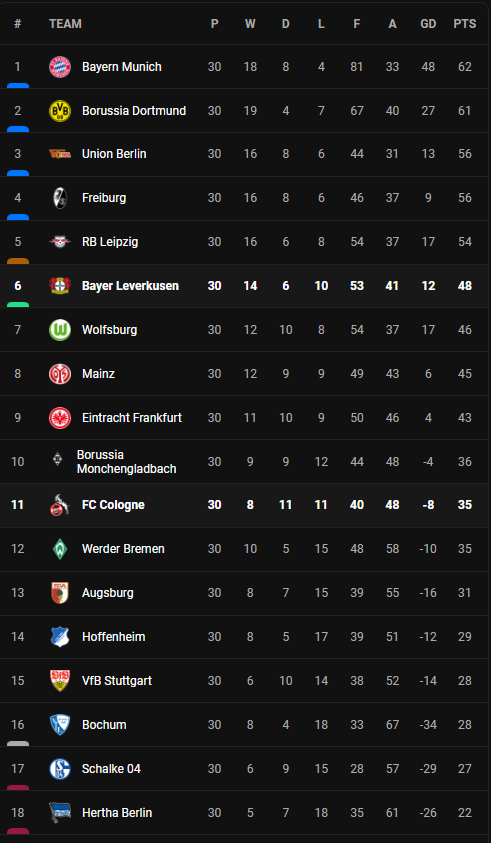The width and height of the screenshot is (491, 843).
Task: Select the Union Berlin team logo
Action: coord(60,154)
